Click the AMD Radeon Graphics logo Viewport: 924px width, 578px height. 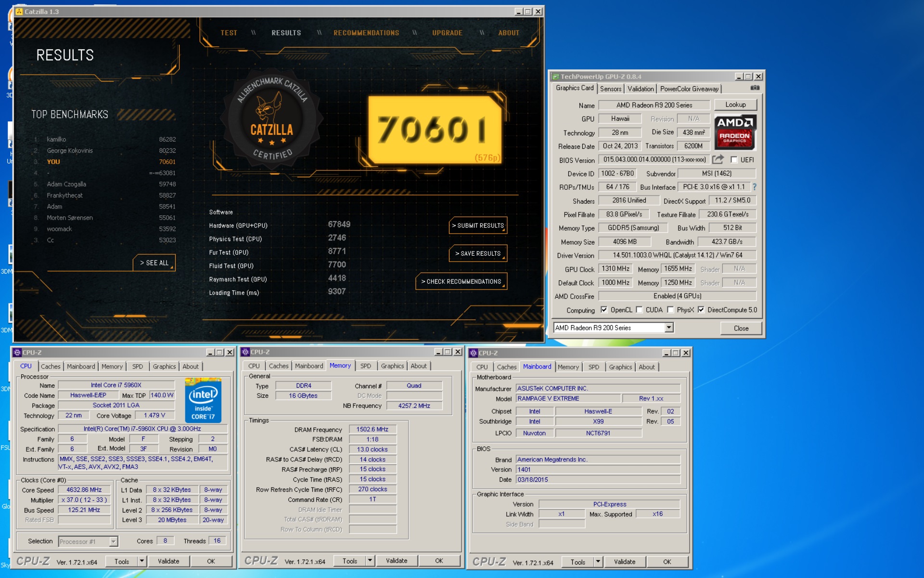coord(735,132)
